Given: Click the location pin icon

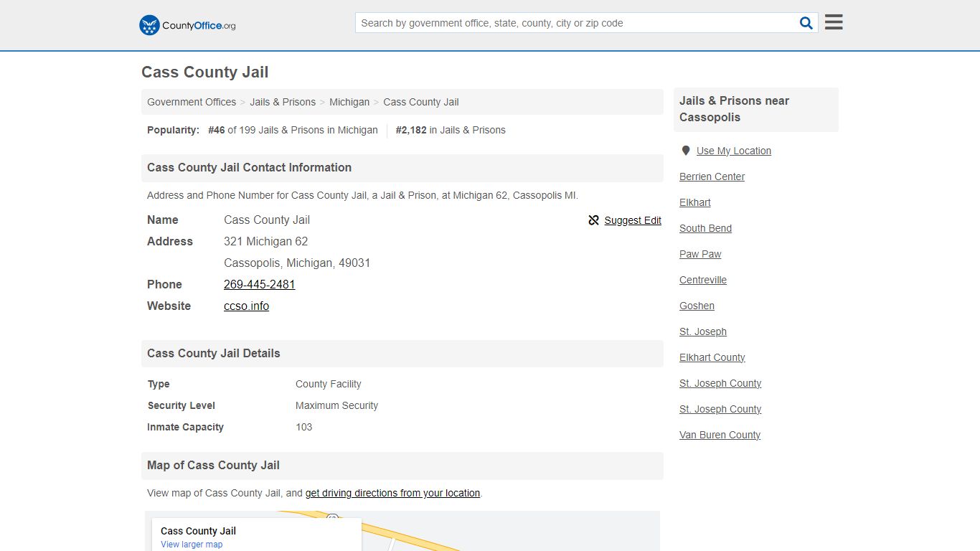Looking at the screenshot, I should click(x=686, y=151).
